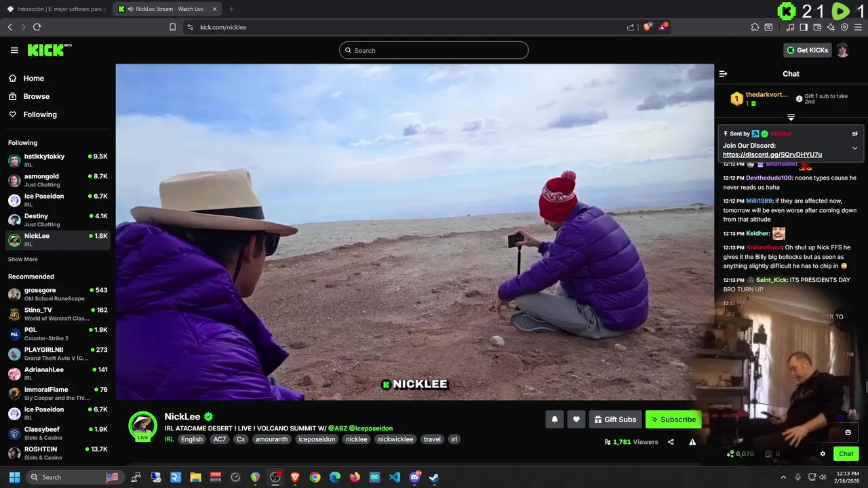Hide the pinned KickBot message
The height and width of the screenshot is (488, 868).
click(854, 134)
